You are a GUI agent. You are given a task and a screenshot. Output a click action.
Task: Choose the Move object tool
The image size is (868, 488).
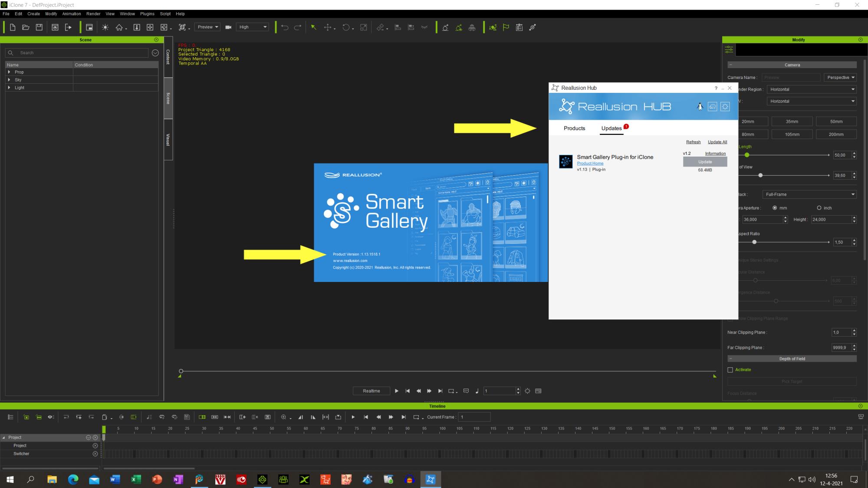click(x=328, y=27)
